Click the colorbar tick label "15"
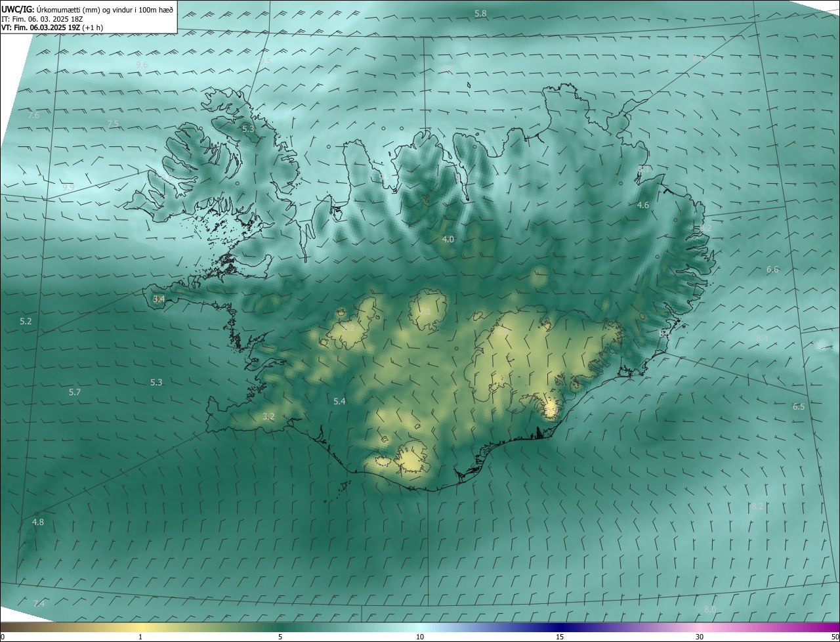 560,637
